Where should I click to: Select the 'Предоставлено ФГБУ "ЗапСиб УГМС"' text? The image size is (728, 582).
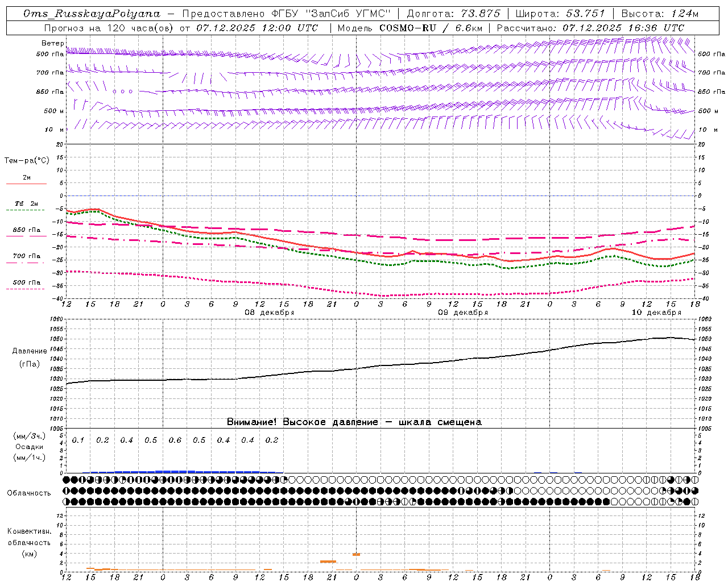[287, 14]
